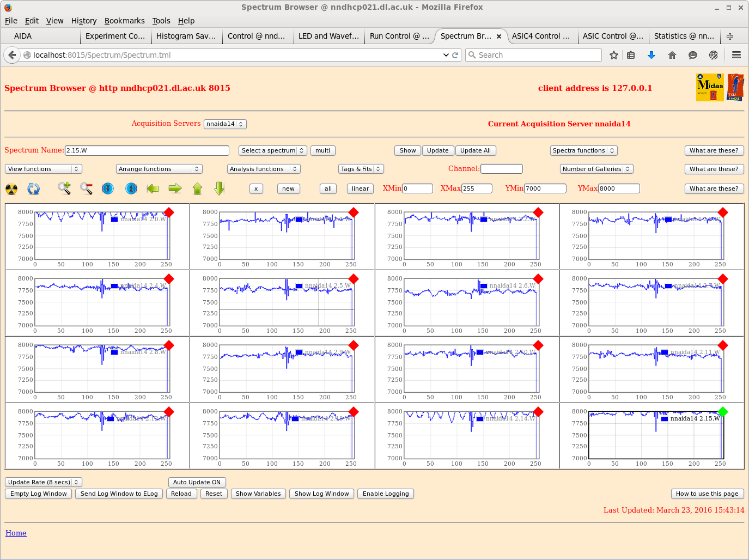749x560 pixels.
Task: Click the green left arrow icon
Action: click(153, 188)
